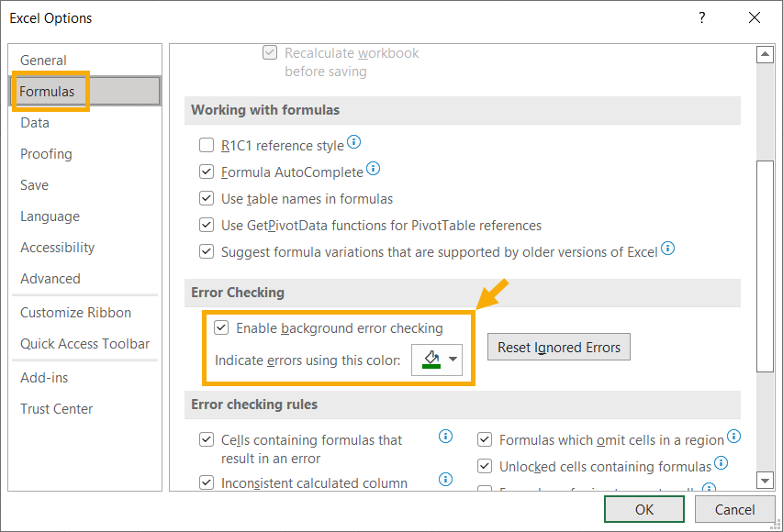Confirm with the OK button
Image resolution: width=783 pixels, height=532 pixels.
click(x=644, y=510)
